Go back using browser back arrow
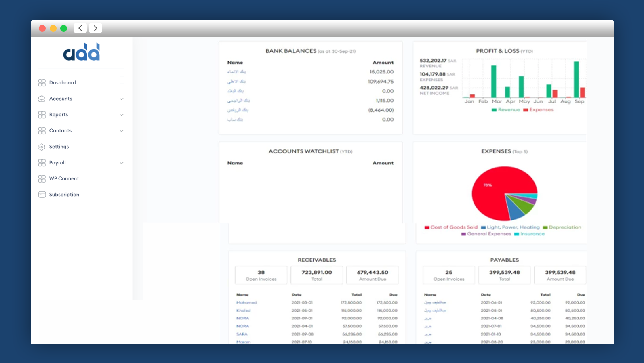This screenshot has height=363, width=644. [x=80, y=28]
